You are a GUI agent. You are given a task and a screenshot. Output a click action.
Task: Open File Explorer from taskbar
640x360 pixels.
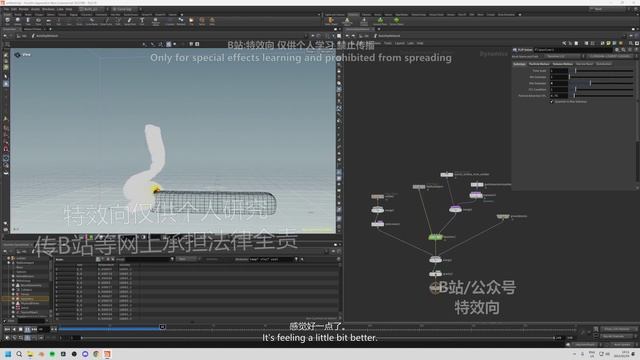point(30,354)
